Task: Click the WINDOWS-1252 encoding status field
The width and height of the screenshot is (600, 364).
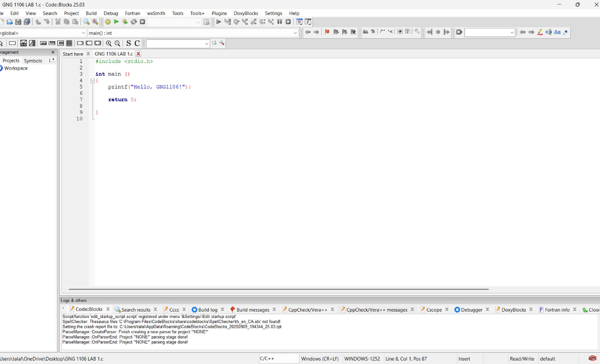Action: [x=362, y=359]
